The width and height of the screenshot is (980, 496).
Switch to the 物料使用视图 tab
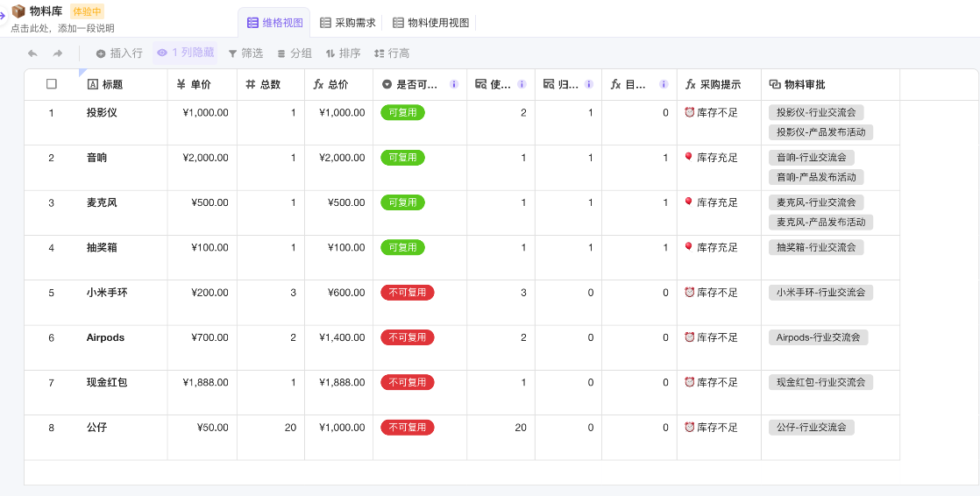pos(431,23)
